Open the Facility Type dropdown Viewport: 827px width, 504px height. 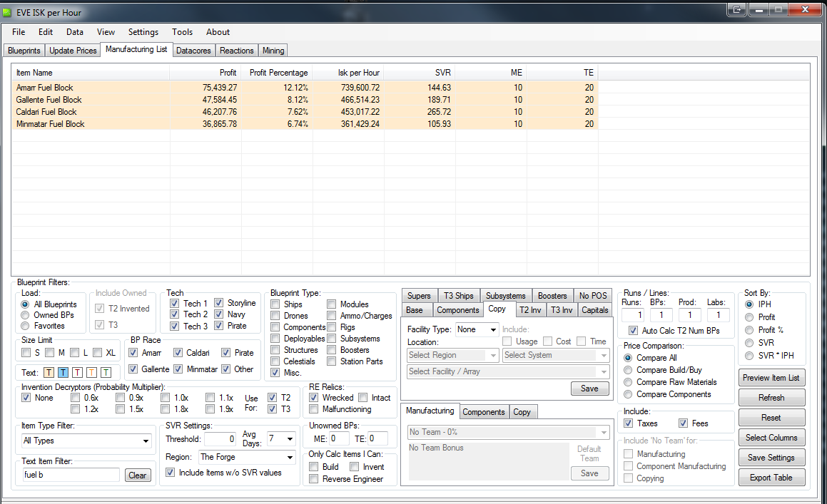(x=477, y=329)
